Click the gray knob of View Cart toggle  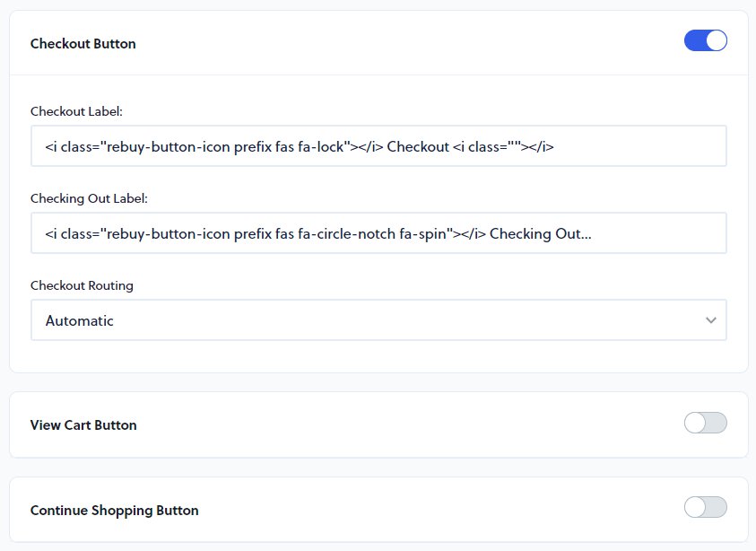coord(695,424)
